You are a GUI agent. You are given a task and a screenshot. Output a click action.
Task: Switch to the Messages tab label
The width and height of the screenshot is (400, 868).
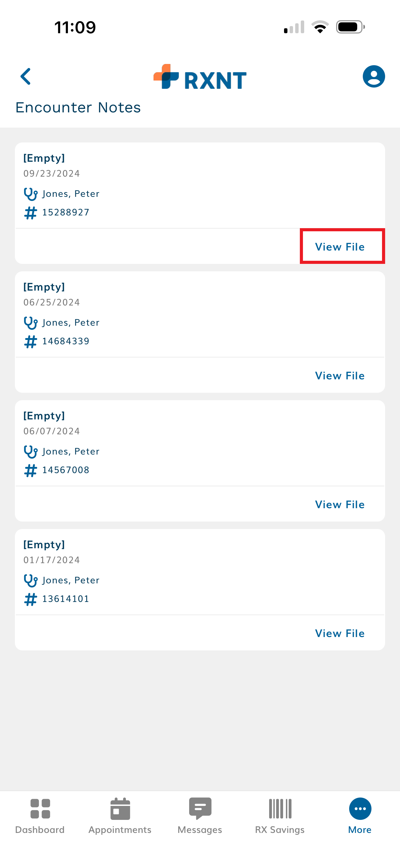pos(200,830)
